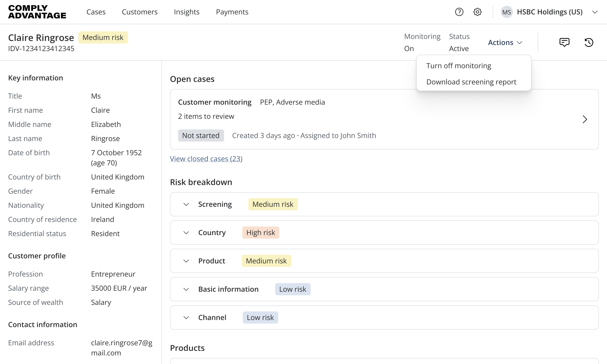Expand the Product risk row
This screenshot has height=364, width=607.
click(186, 261)
